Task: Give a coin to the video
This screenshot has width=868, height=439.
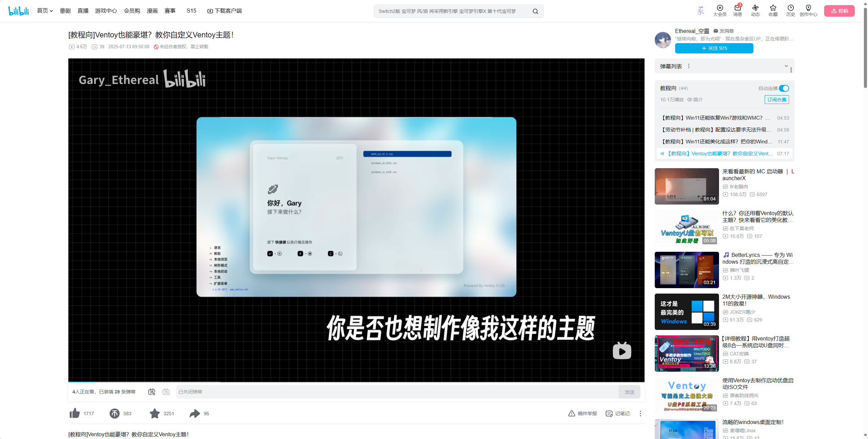Action: [115, 413]
